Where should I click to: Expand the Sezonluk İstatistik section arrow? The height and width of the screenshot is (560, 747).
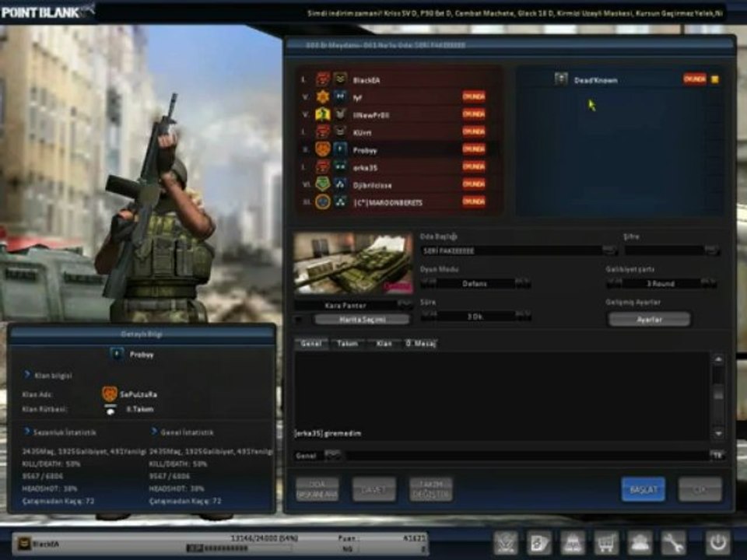click(26, 432)
